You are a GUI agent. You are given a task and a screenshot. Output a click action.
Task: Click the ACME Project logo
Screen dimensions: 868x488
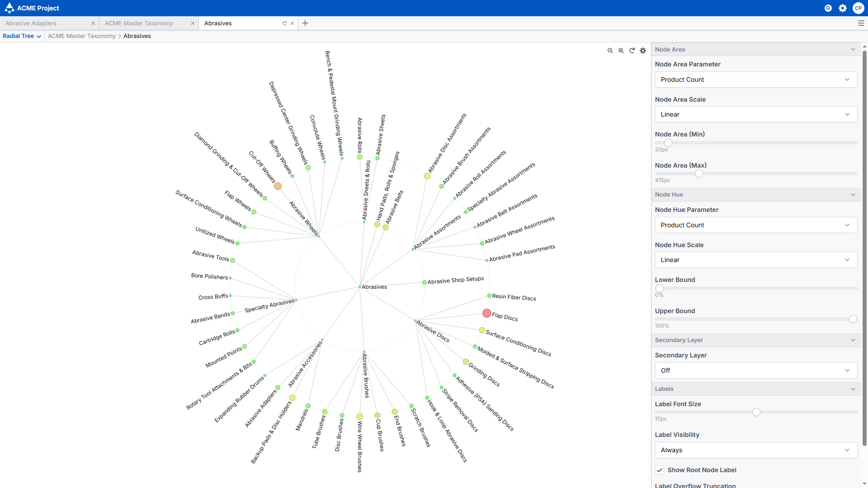point(32,8)
